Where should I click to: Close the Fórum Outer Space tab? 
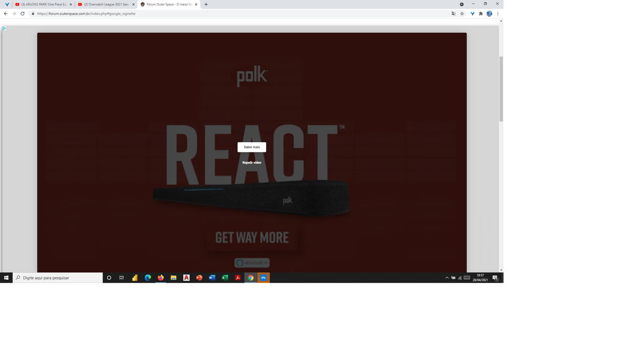196,5
